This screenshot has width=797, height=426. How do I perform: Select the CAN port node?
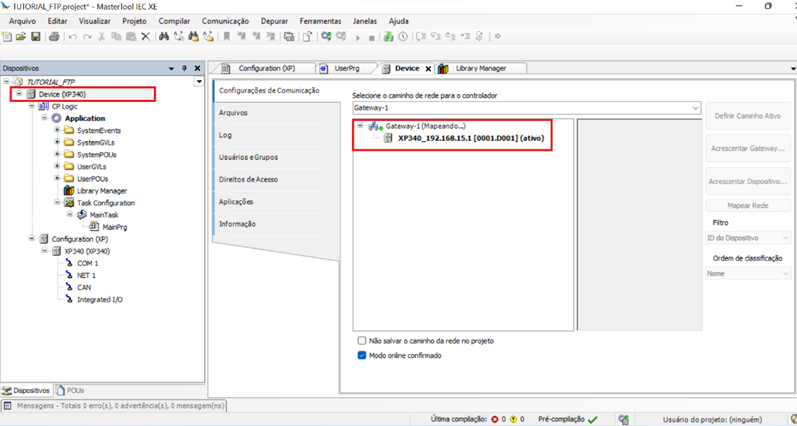point(84,287)
